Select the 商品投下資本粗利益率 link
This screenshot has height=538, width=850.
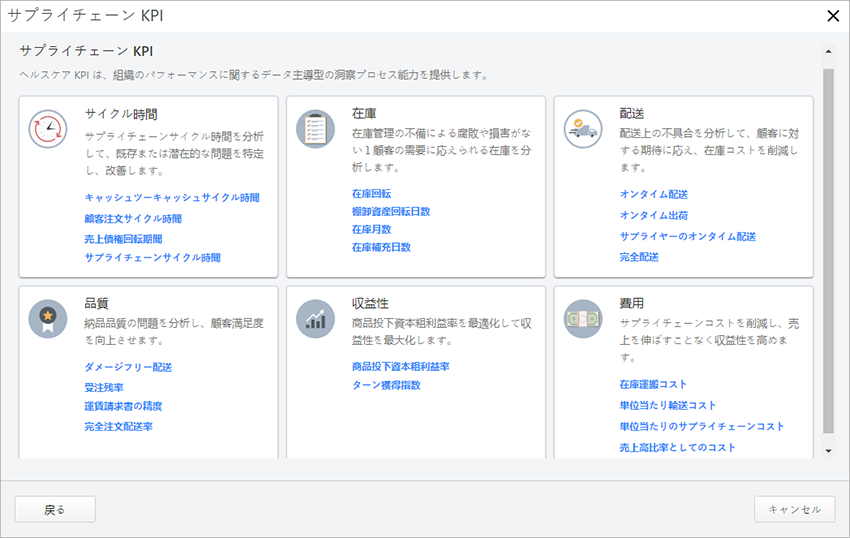(400, 367)
